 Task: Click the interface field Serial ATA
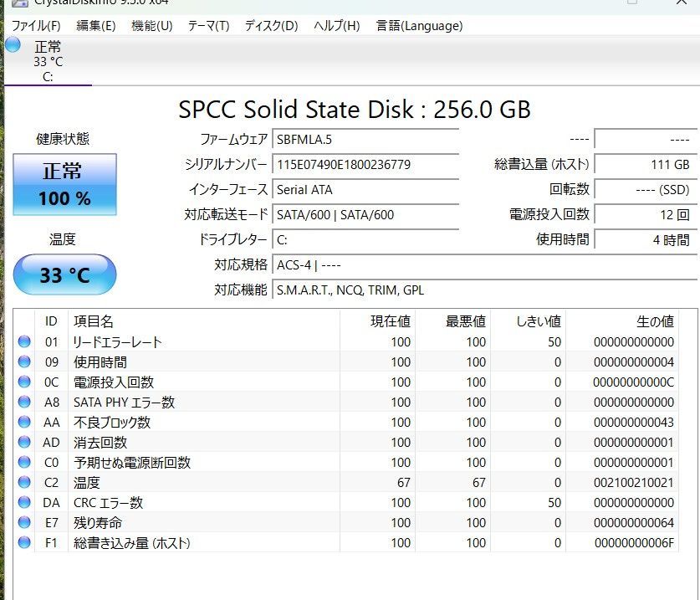click(365, 189)
